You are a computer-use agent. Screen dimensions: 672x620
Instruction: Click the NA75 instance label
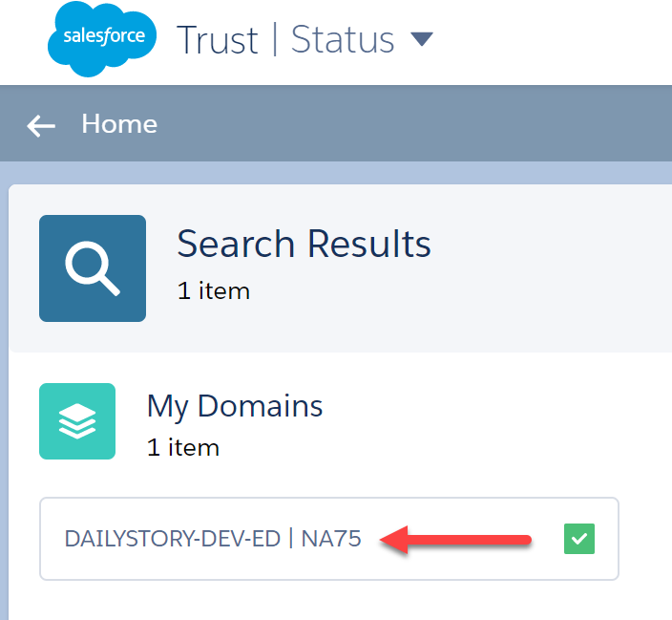click(x=331, y=539)
